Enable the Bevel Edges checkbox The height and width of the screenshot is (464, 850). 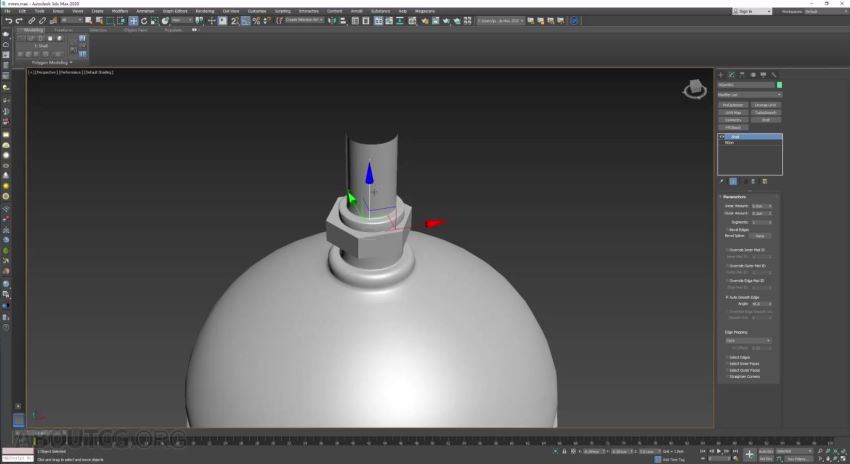pos(727,230)
